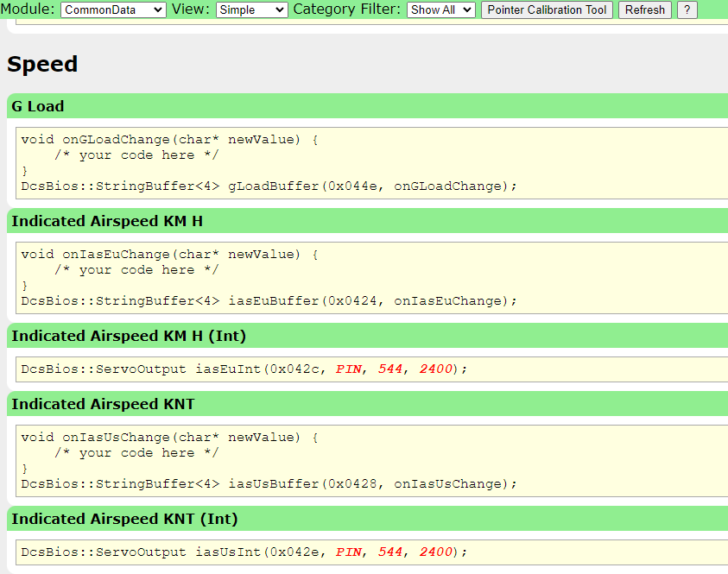Image resolution: width=728 pixels, height=574 pixels.
Task: Select the iasEuInt ServoOutput code line
Action: 244,369
